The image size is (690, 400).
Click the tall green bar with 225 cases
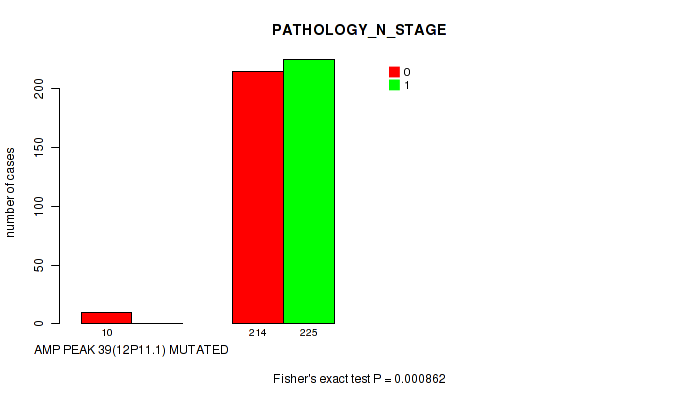pyautogui.click(x=309, y=191)
